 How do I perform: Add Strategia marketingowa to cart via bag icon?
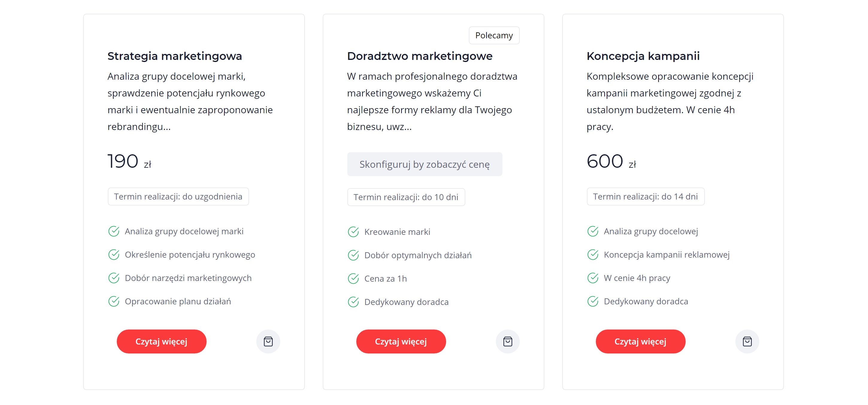click(268, 341)
